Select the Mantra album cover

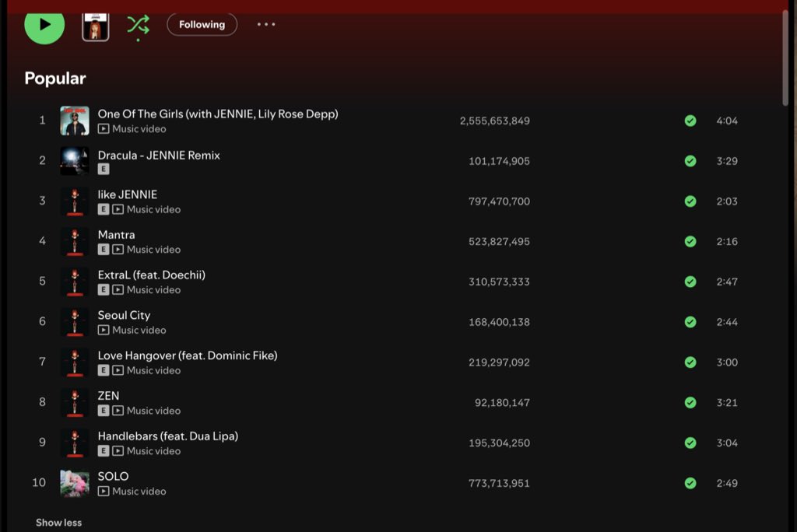point(75,241)
